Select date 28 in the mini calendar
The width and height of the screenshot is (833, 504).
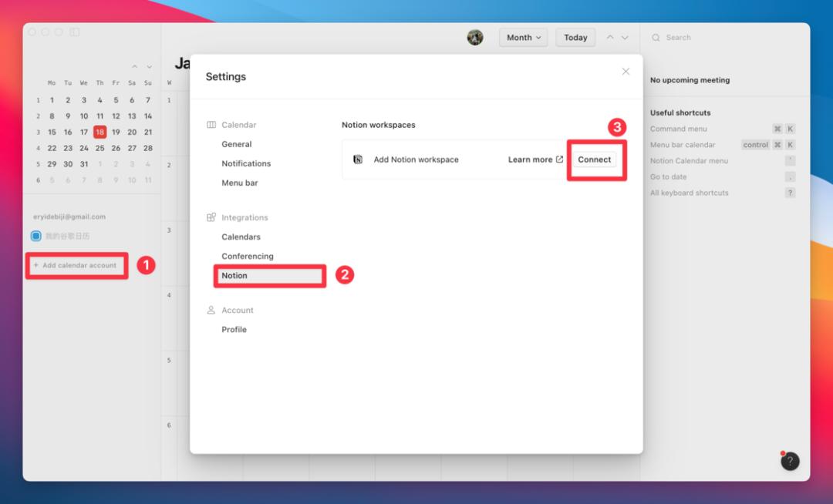click(147, 148)
